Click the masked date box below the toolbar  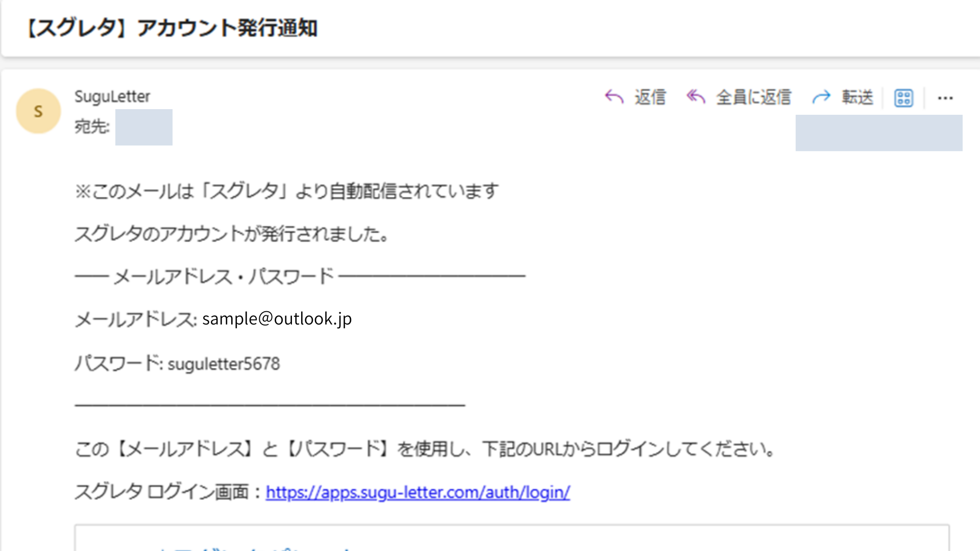[878, 133]
